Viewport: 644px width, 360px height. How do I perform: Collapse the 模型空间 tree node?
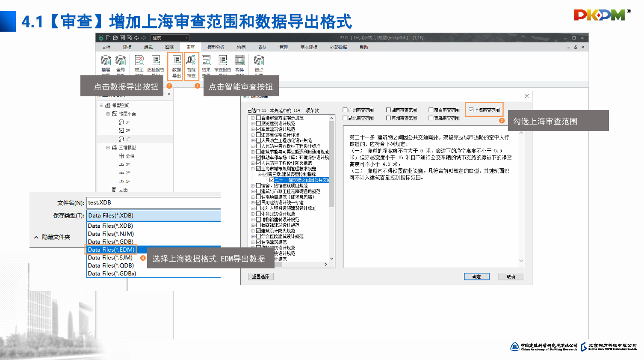[101, 105]
